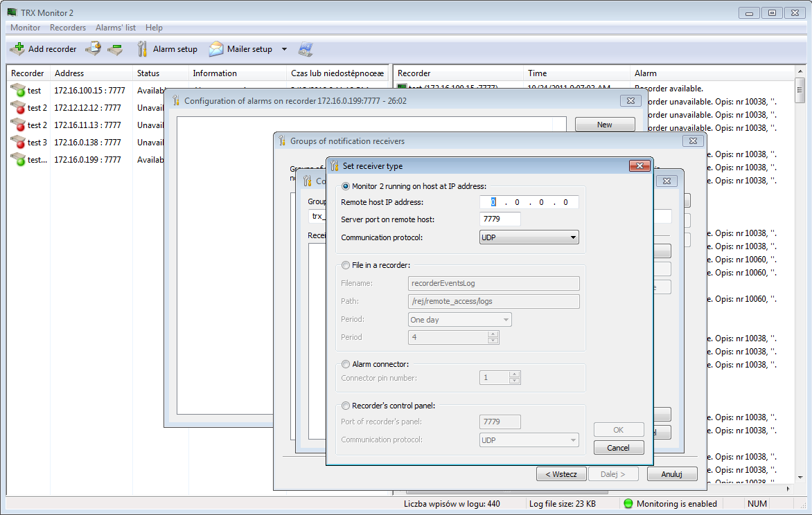Click Liczba wpisów w logu: 440

(452, 504)
